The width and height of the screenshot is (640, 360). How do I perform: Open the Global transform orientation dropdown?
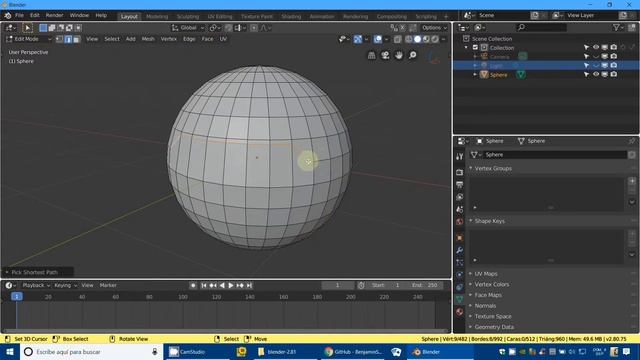tap(188, 28)
